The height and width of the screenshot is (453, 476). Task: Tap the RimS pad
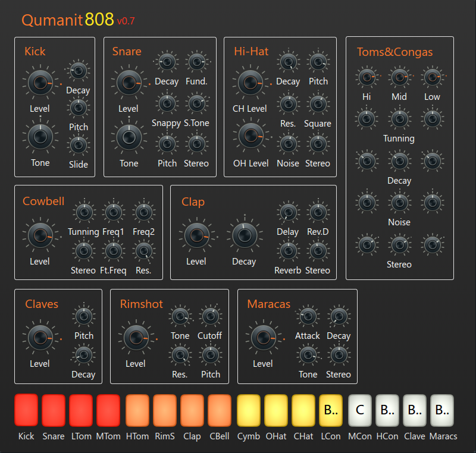click(165, 410)
